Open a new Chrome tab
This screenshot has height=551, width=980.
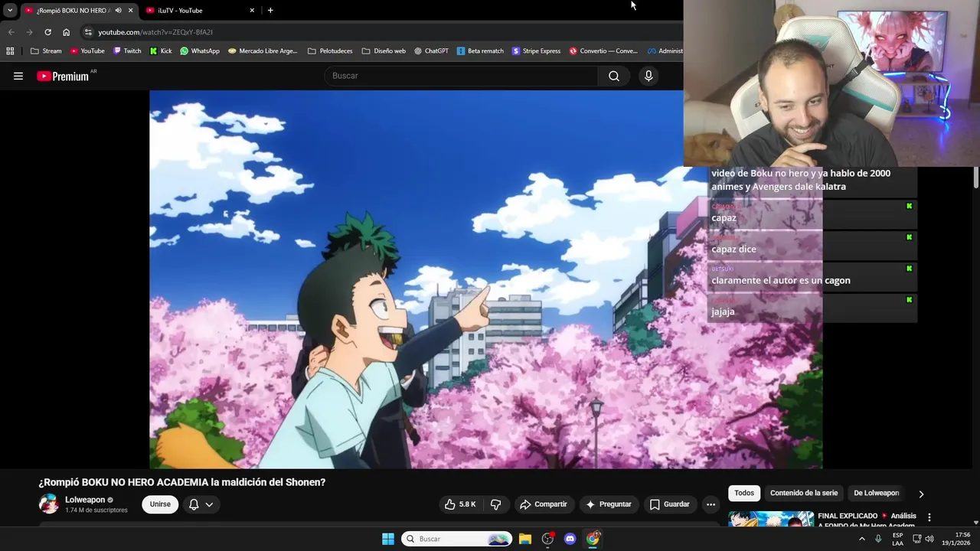point(270,10)
